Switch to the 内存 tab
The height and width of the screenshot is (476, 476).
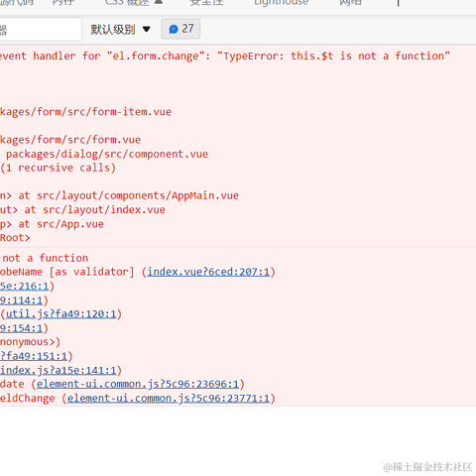[x=63, y=3]
